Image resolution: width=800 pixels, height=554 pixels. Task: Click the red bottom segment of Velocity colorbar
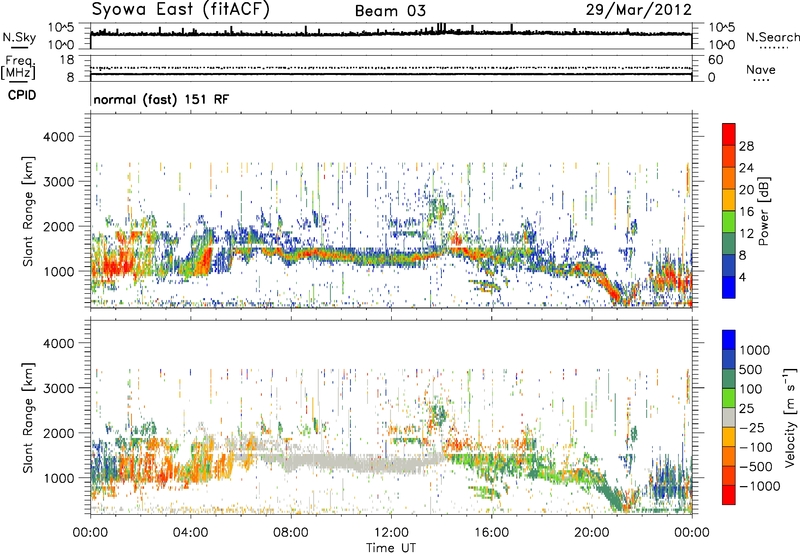click(729, 495)
